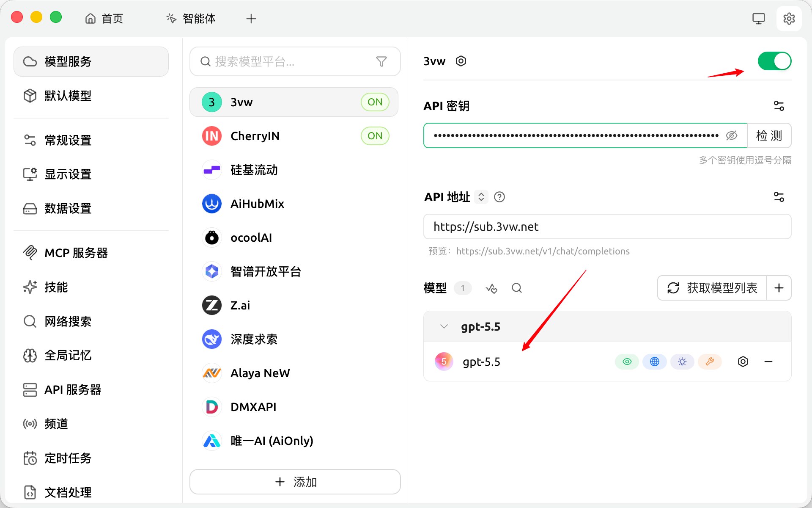Open MCP 服务器 settings section
The image size is (812, 508).
pyautogui.click(x=91, y=253)
